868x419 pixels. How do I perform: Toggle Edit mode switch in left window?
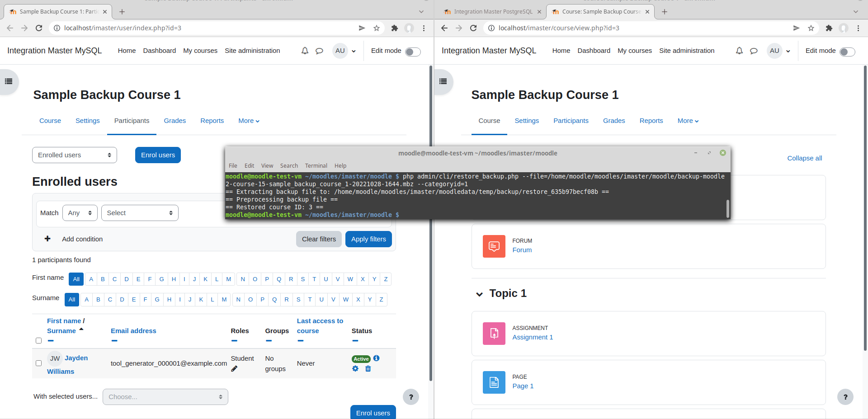point(413,52)
